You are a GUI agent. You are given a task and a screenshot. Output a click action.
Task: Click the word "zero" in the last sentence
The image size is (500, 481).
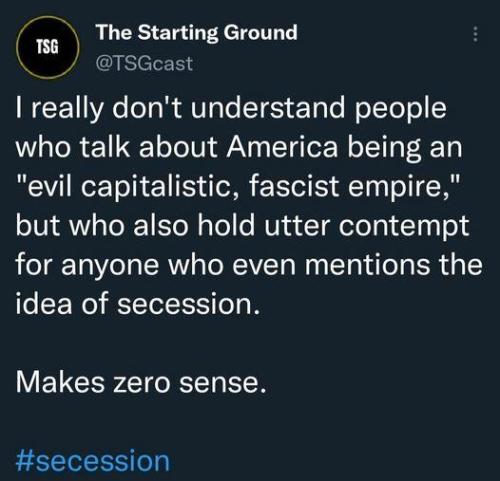142,383
